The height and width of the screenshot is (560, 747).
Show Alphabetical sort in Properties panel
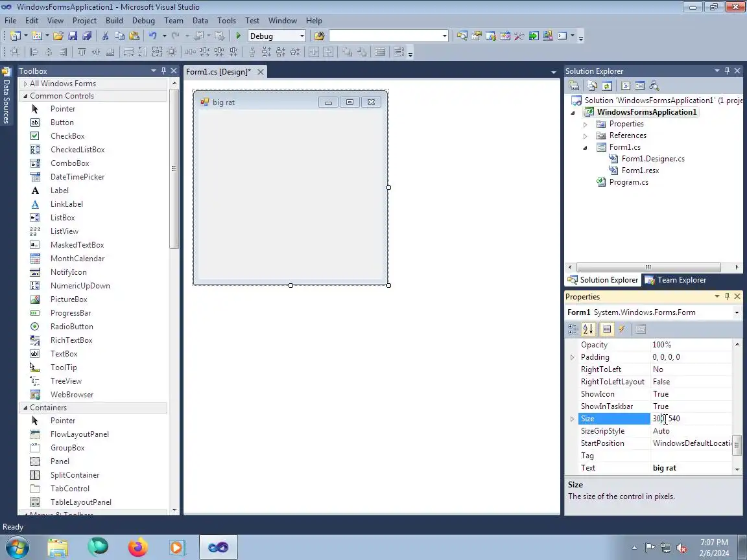[x=588, y=329]
